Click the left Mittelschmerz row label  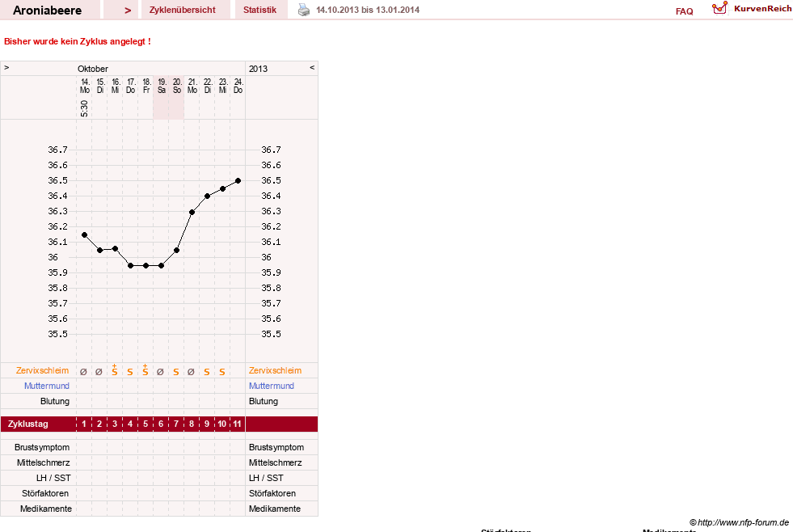[x=43, y=462]
